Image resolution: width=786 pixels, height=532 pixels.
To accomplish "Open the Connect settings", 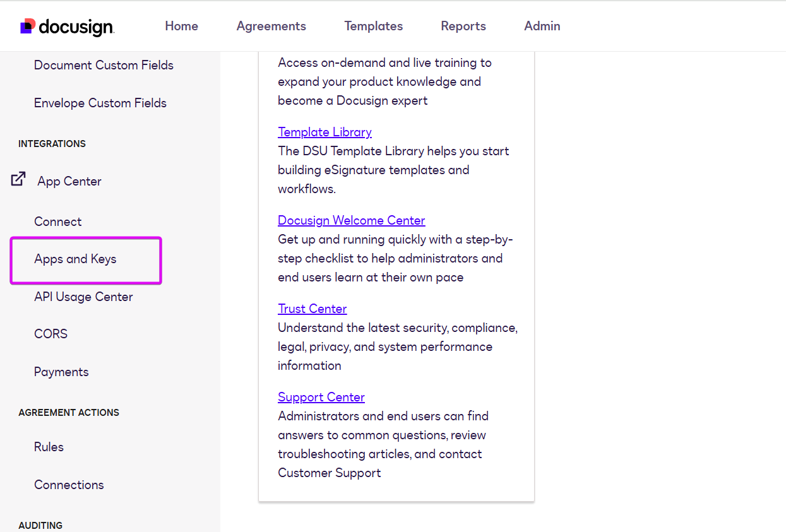I will [57, 222].
